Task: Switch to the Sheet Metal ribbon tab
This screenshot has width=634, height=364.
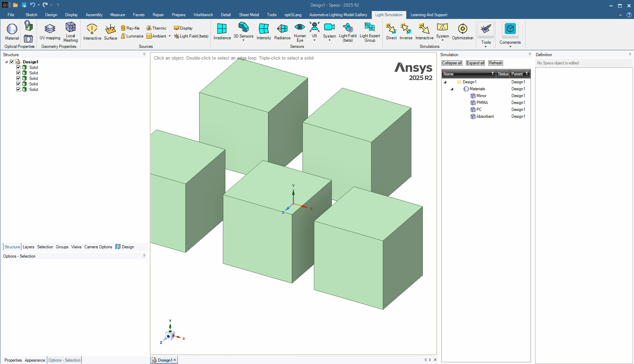Action: 249,15
